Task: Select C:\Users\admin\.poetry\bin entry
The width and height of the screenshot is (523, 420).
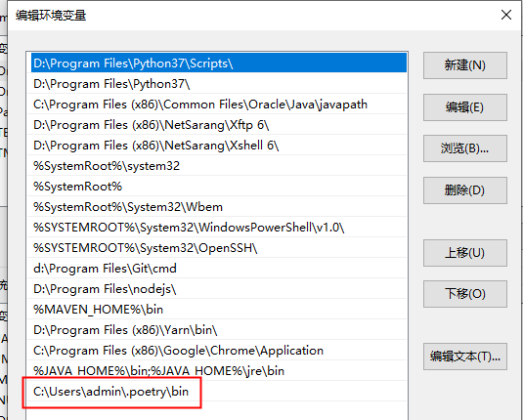Action: coord(217,392)
